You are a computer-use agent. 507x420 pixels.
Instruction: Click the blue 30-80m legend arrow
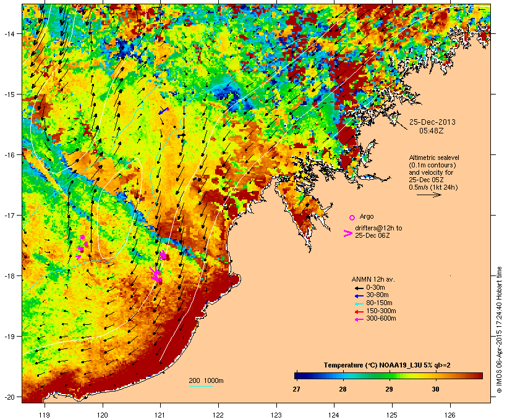point(359,296)
